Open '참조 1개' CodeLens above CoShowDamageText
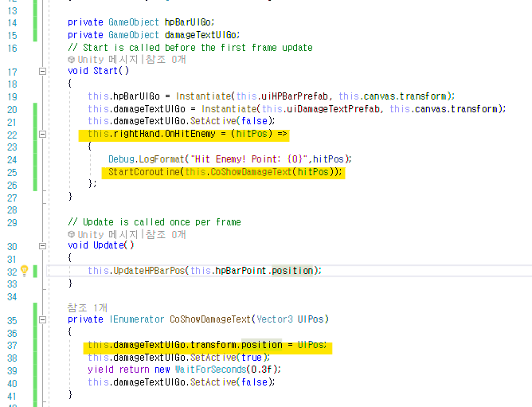 (x=87, y=308)
